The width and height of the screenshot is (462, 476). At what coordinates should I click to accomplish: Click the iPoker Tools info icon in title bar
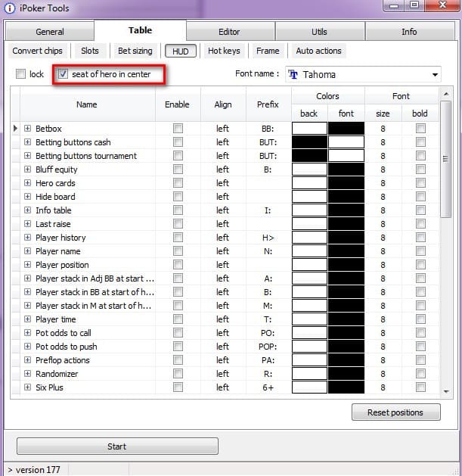point(10,8)
